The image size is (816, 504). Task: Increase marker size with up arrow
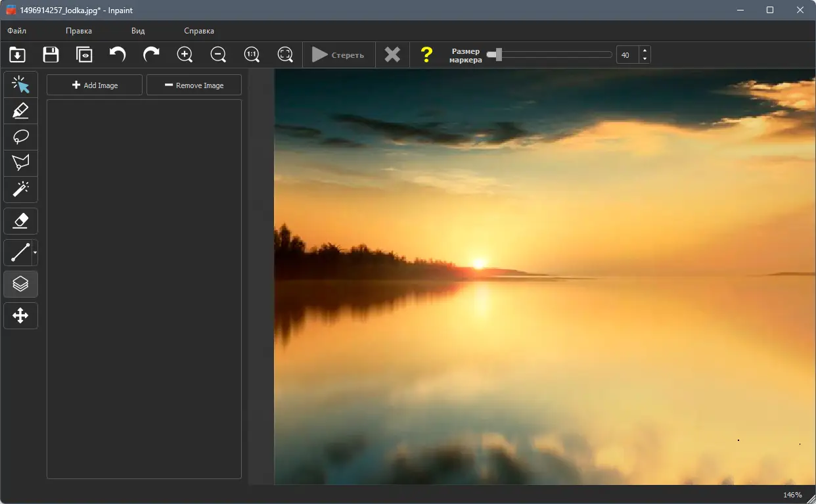point(645,51)
